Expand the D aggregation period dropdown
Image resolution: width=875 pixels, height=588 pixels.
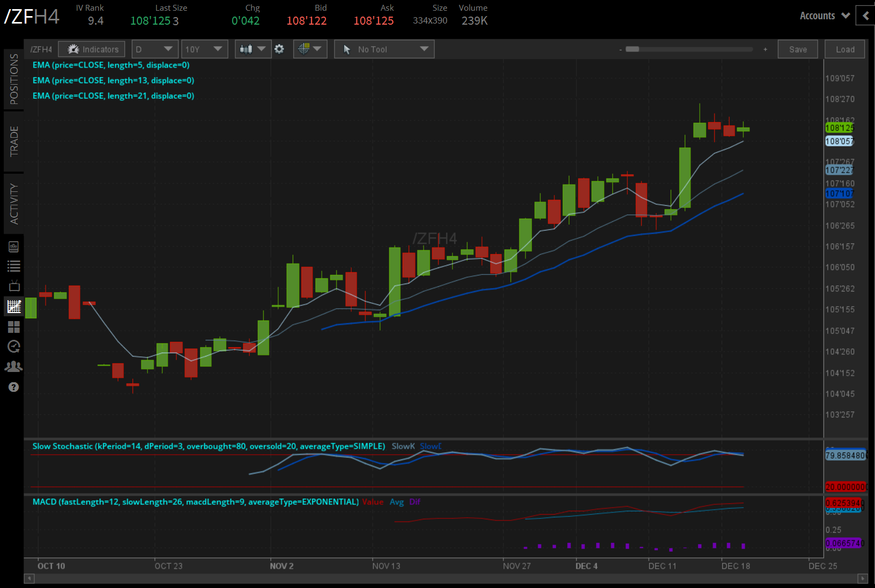(x=154, y=49)
